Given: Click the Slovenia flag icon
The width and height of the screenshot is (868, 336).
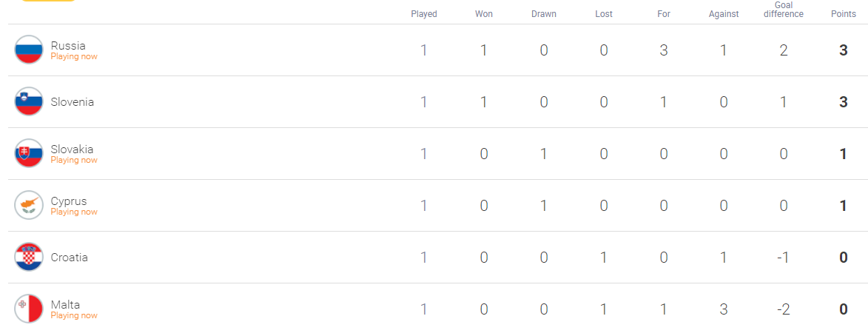Looking at the screenshot, I should [x=29, y=102].
